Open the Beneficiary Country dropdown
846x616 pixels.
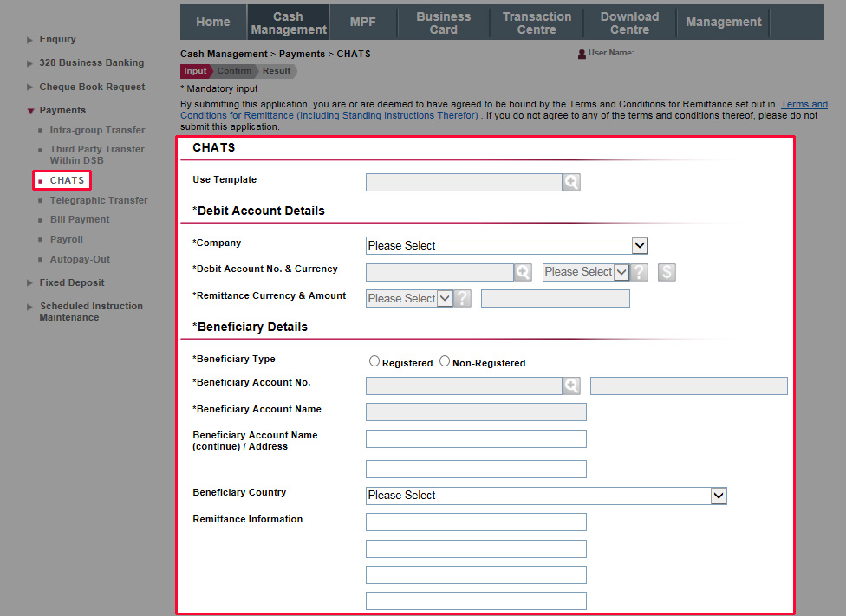click(x=546, y=496)
